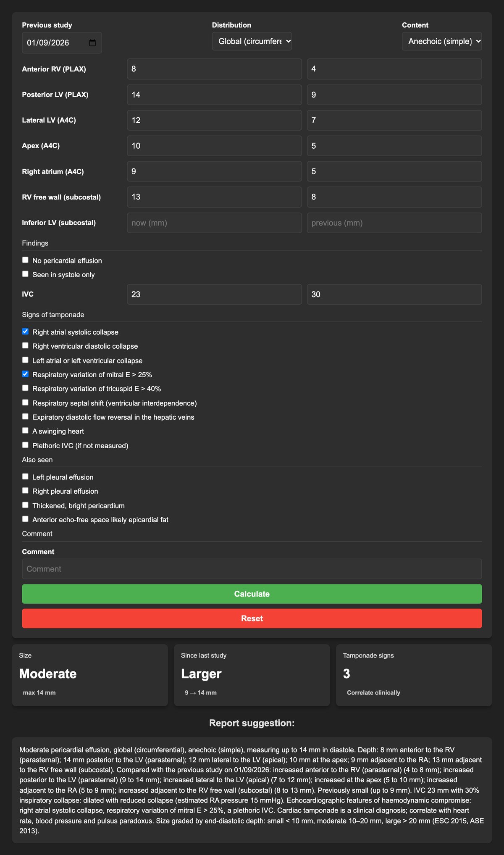Enable the No pericardial effusion checkbox
504x855 pixels.
[25, 260]
